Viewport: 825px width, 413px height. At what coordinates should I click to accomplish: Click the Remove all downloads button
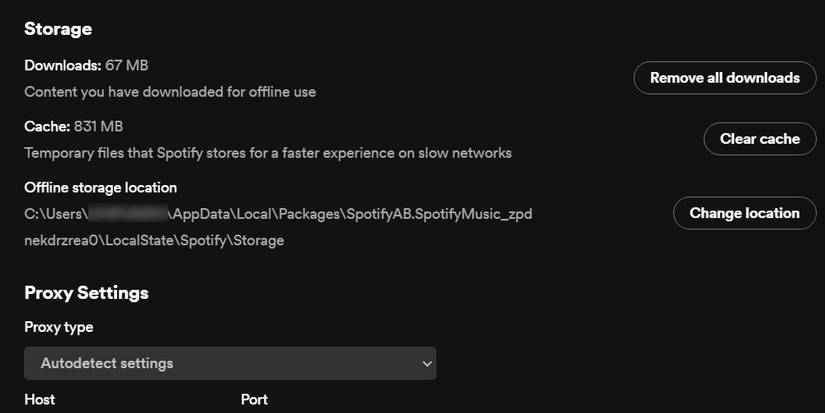pyautogui.click(x=724, y=78)
